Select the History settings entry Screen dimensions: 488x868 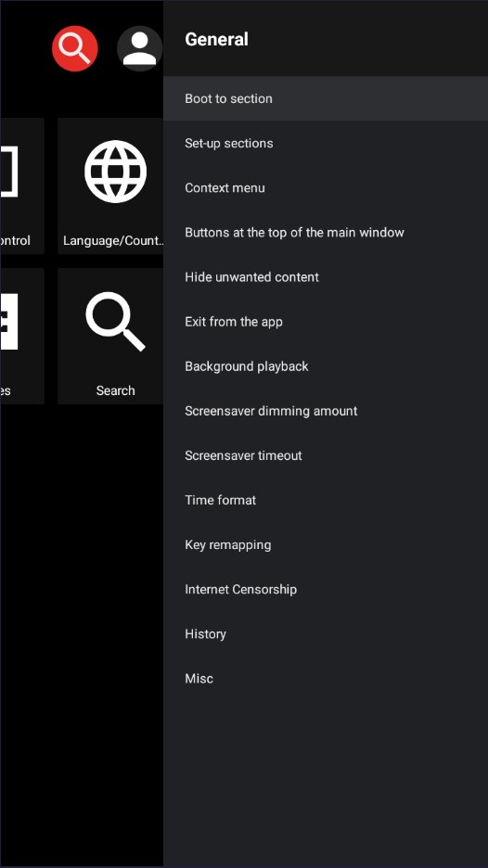[326, 633]
